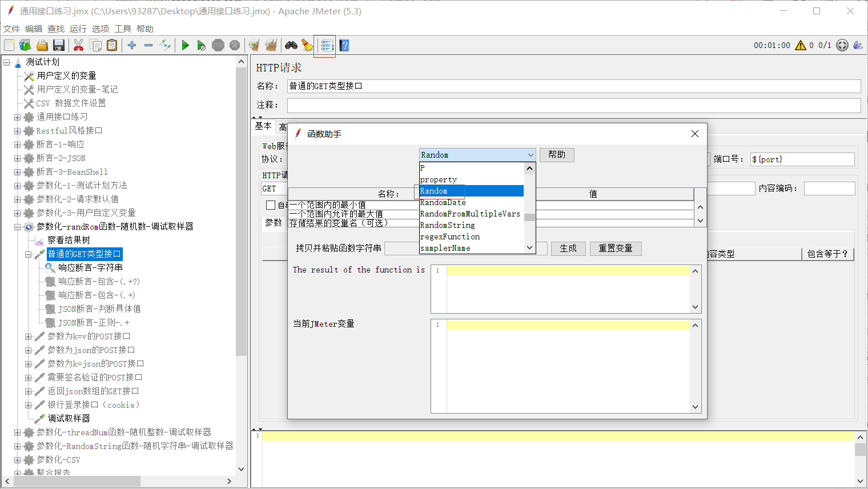Click the Clear All results icon

(271, 45)
